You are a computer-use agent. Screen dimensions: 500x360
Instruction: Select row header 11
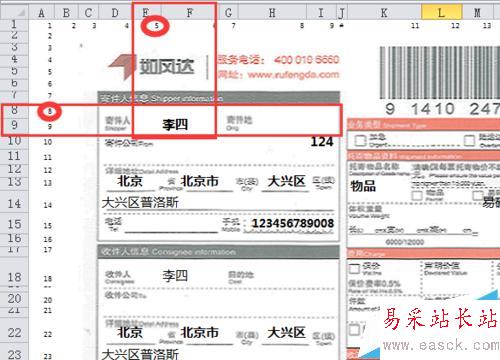click(x=14, y=156)
